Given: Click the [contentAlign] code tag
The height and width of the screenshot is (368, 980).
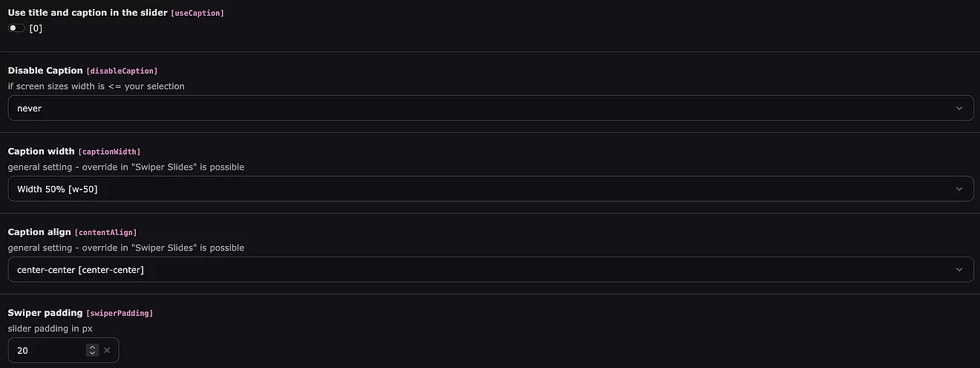Looking at the screenshot, I should pos(106,233).
